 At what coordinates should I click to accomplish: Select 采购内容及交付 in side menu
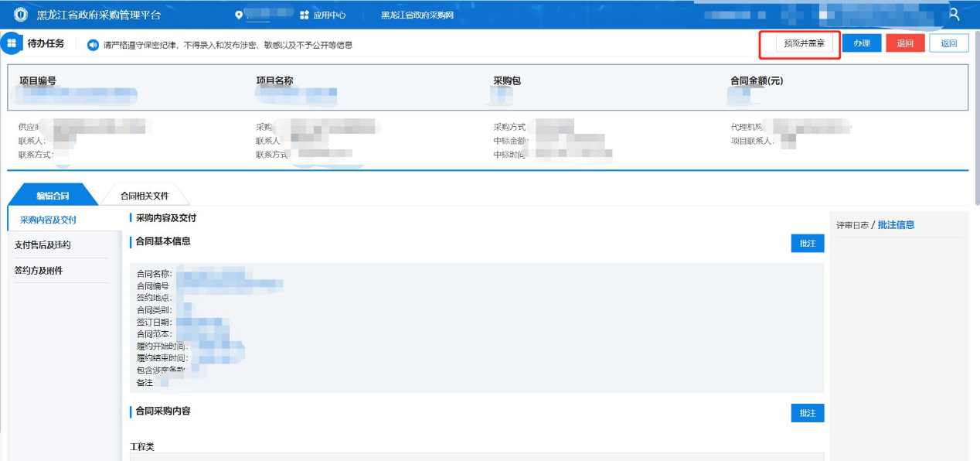(x=48, y=220)
